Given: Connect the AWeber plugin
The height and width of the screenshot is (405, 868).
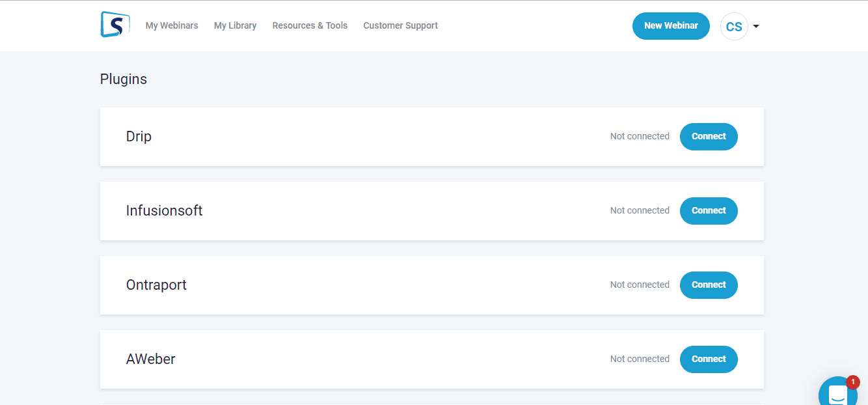Looking at the screenshot, I should point(709,359).
